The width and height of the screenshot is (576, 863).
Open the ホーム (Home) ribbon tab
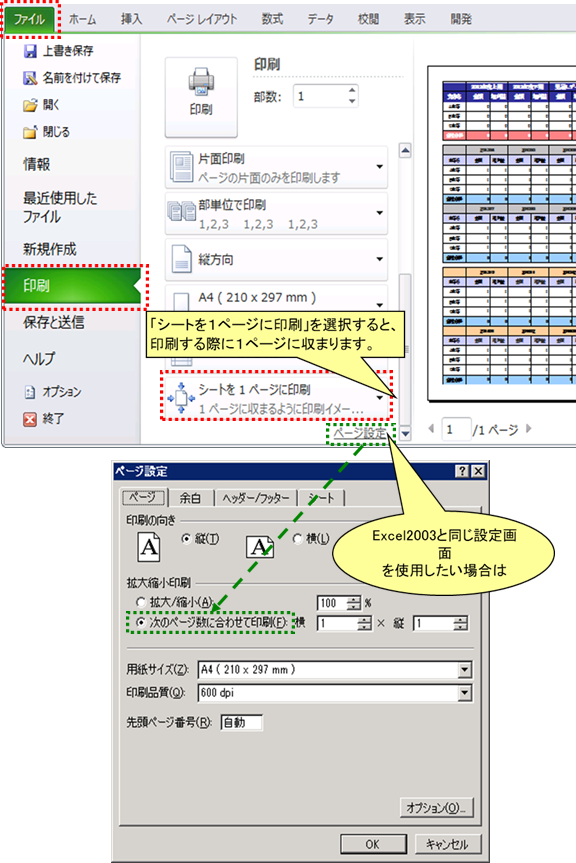tap(83, 20)
